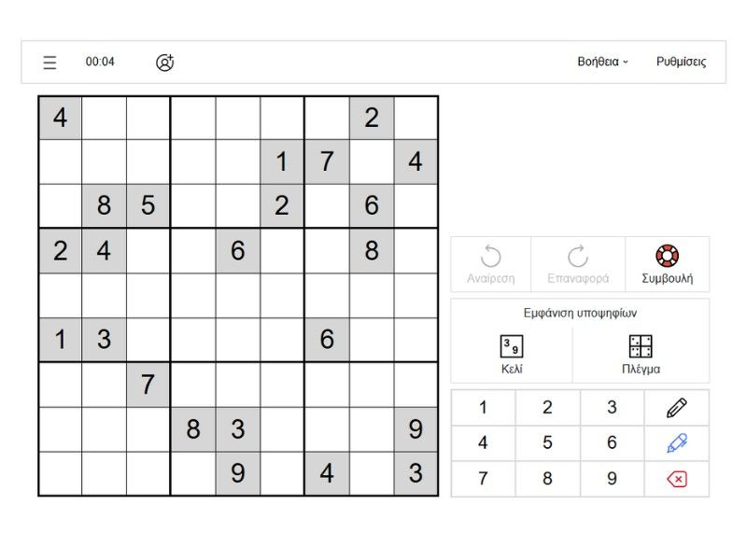Click the invite player icon
The height and width of the screenshot is (560, 747).
pos(165,63)
